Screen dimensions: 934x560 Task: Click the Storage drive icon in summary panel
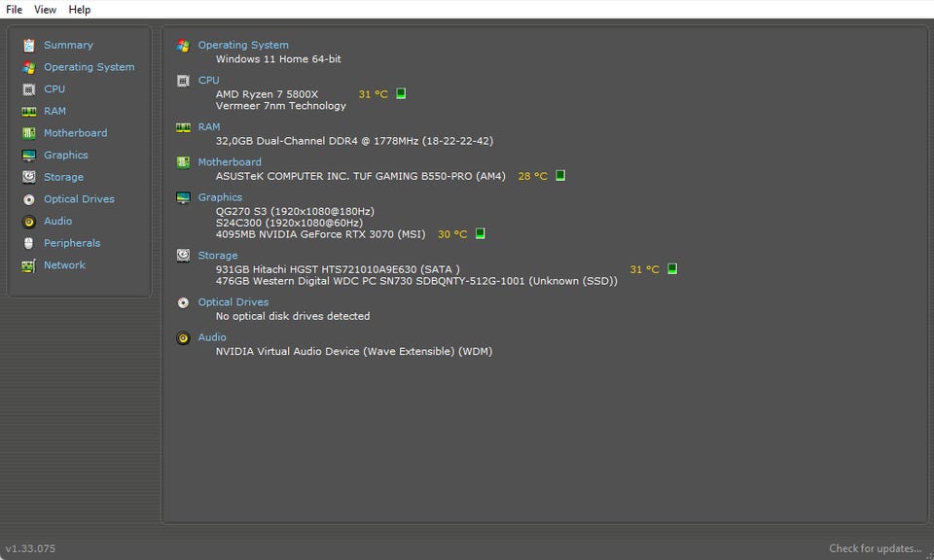coord(183,256)
